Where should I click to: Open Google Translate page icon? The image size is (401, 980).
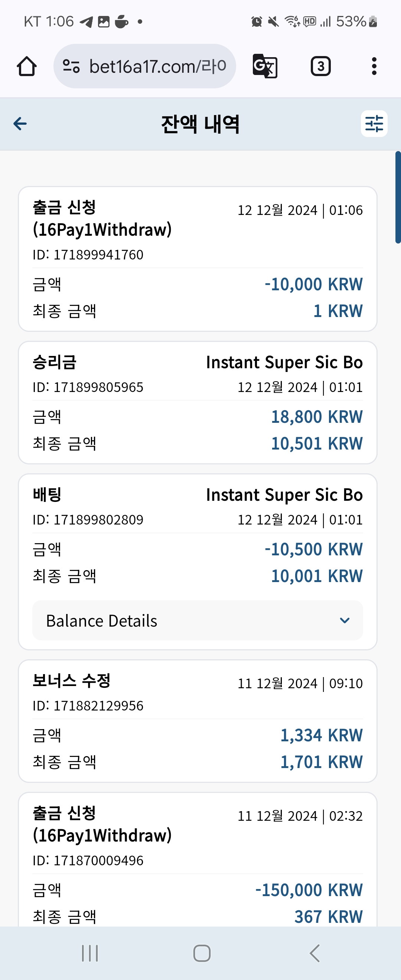point(265,66)
